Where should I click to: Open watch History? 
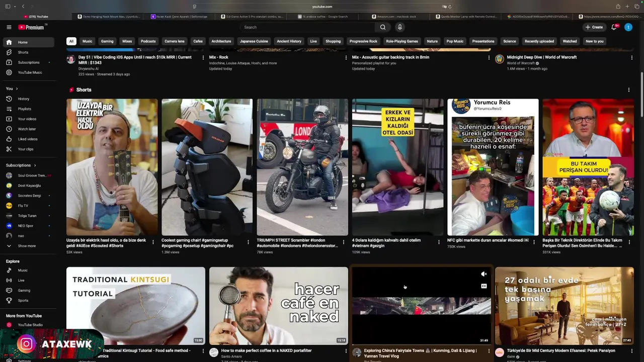(x=29, y=99)
